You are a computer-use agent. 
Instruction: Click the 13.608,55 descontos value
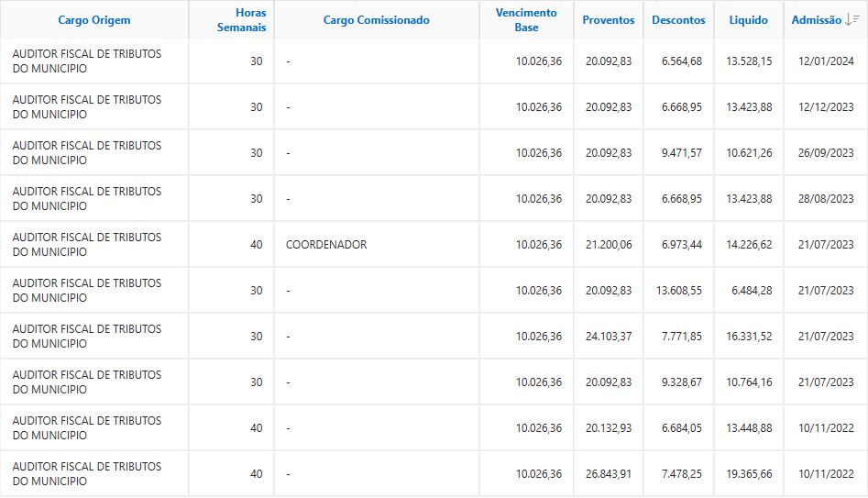click(x=679, y=291)
